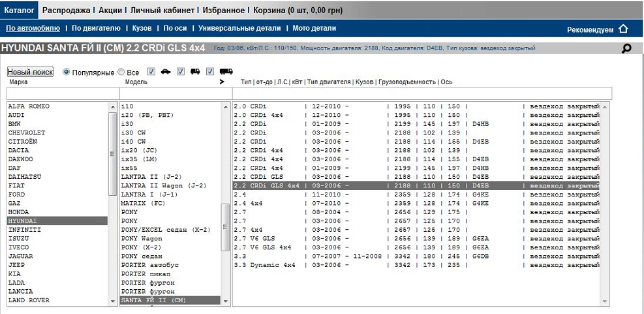Click the home icon next to Рекомендуем
Viewport: 644px width, 314px height.
623,29
